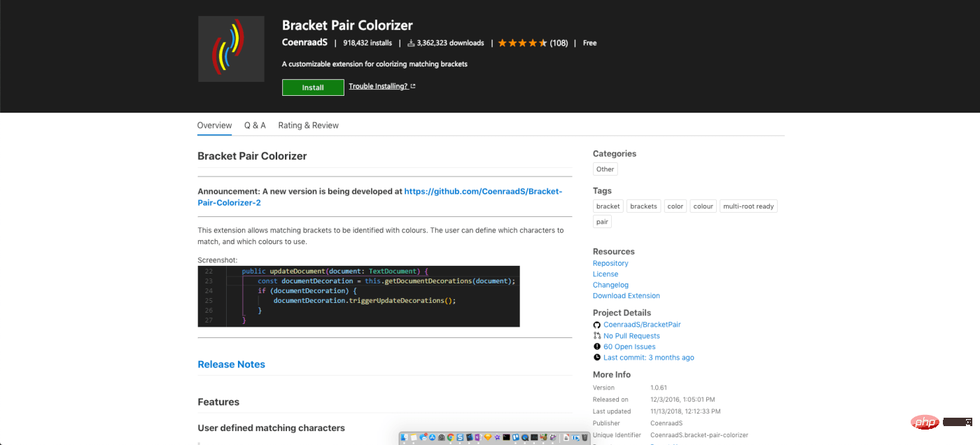Screen dimensions: 980x445
Task: Click the Features heading
Action: 218,402
